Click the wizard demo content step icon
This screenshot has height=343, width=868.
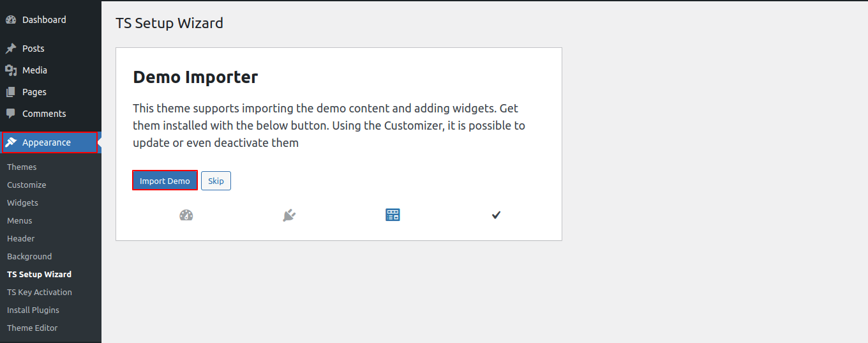tap(393, 215)
